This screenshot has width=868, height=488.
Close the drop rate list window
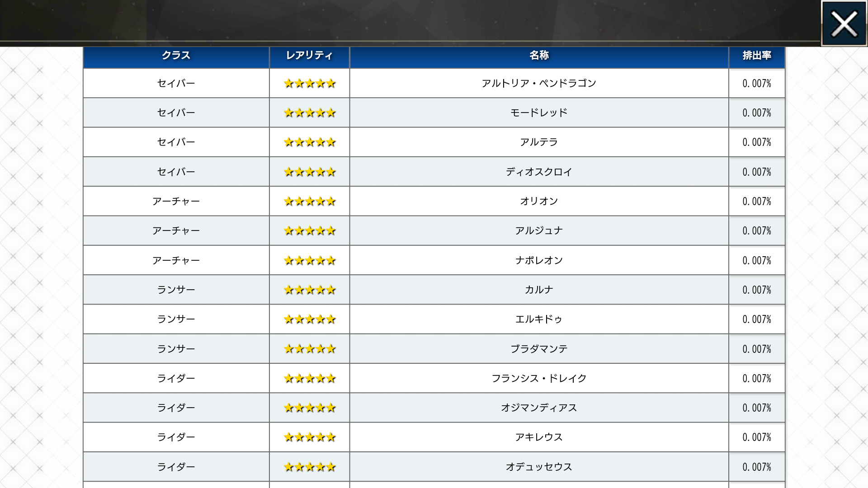pyautogui.click(x=844, y=23)
